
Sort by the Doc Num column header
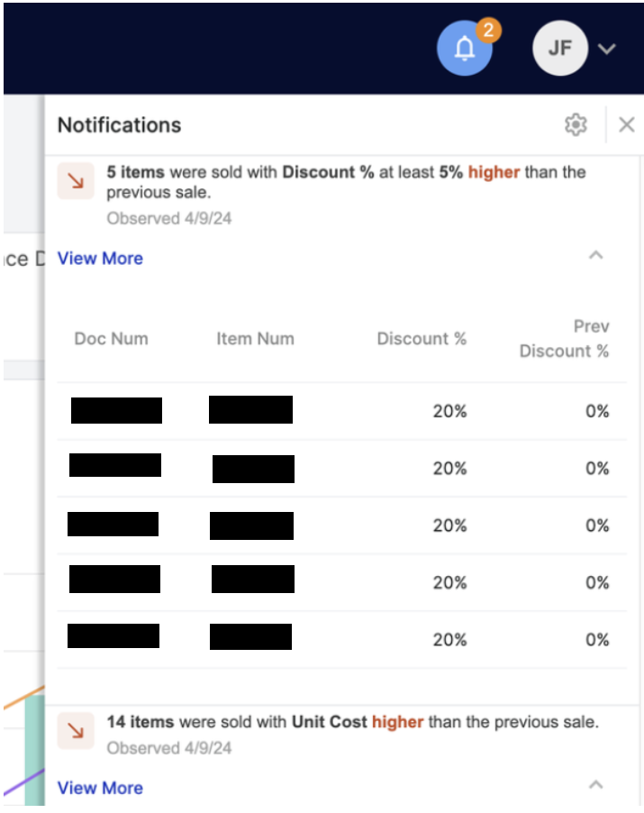pos(111,339)
